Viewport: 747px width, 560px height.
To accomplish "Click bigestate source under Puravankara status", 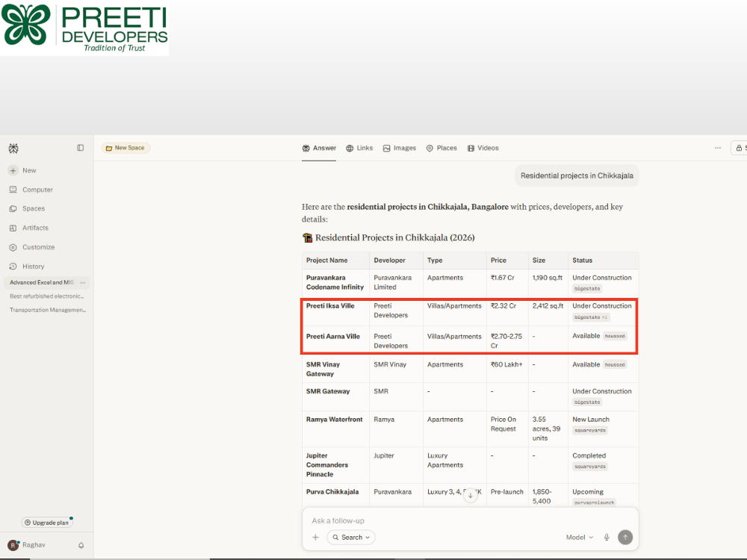I will click(x=587, y=288).
